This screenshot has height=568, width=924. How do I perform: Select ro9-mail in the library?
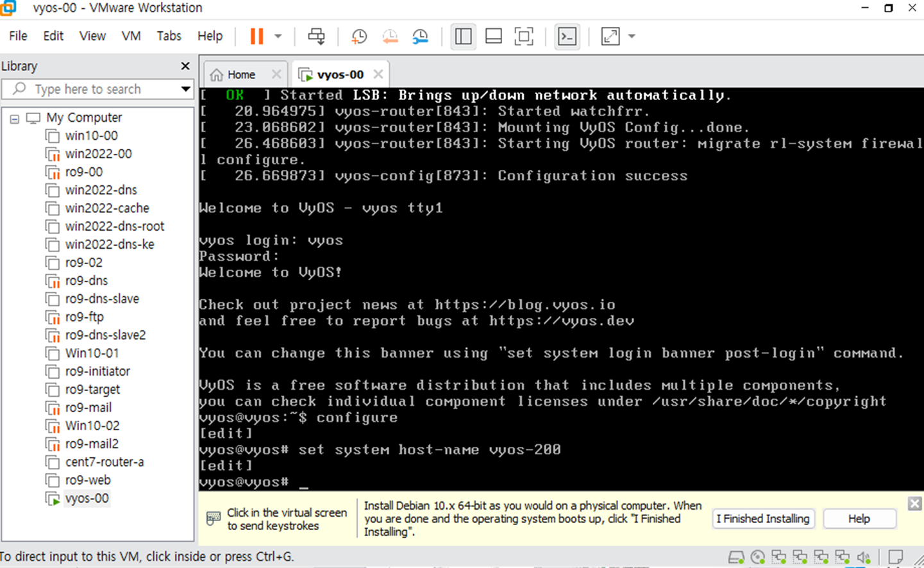pyautogui.click(x=88, y=408)
